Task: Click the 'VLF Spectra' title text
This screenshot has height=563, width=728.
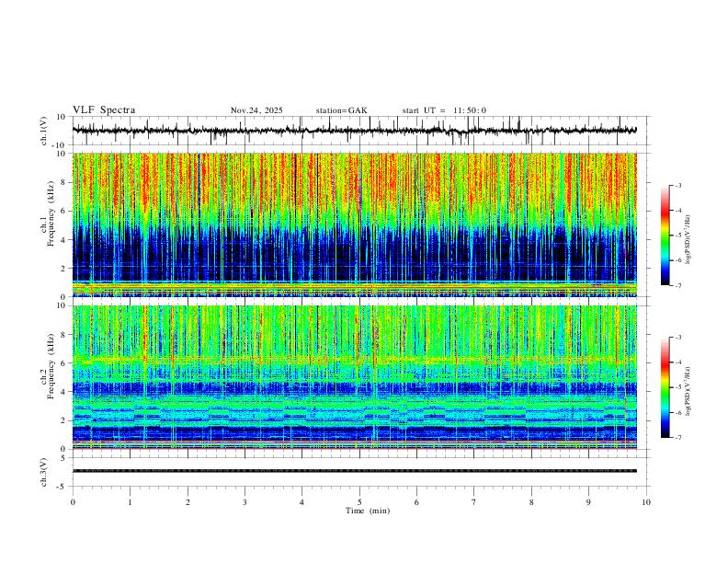Action: (104, 110)
